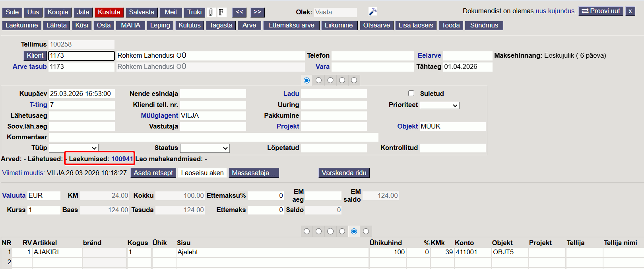Open the Staatus dropdown
644x269 pixels.
coord(205,148)
